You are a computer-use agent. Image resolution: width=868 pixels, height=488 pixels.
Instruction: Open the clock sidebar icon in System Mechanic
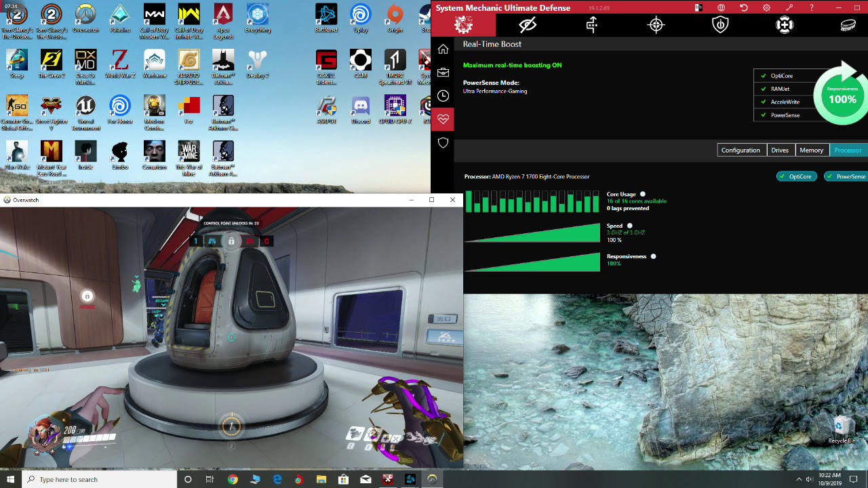[x=443, y=96]
